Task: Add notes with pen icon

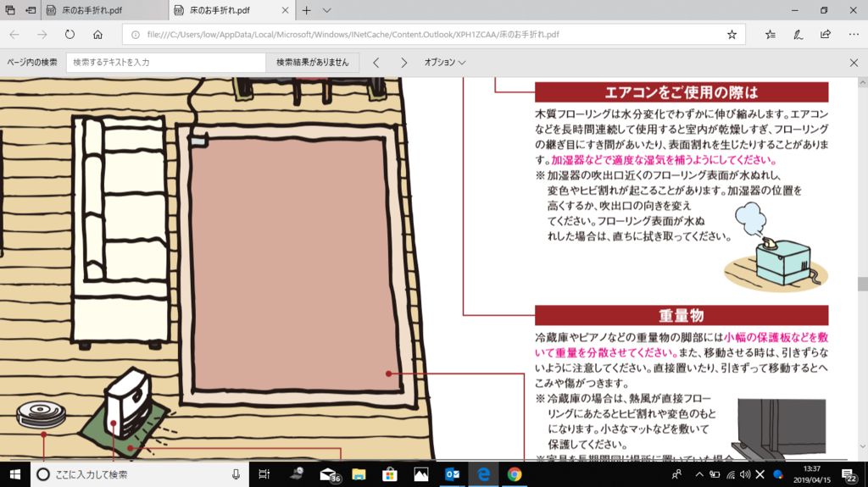Action: pos(798,35)
